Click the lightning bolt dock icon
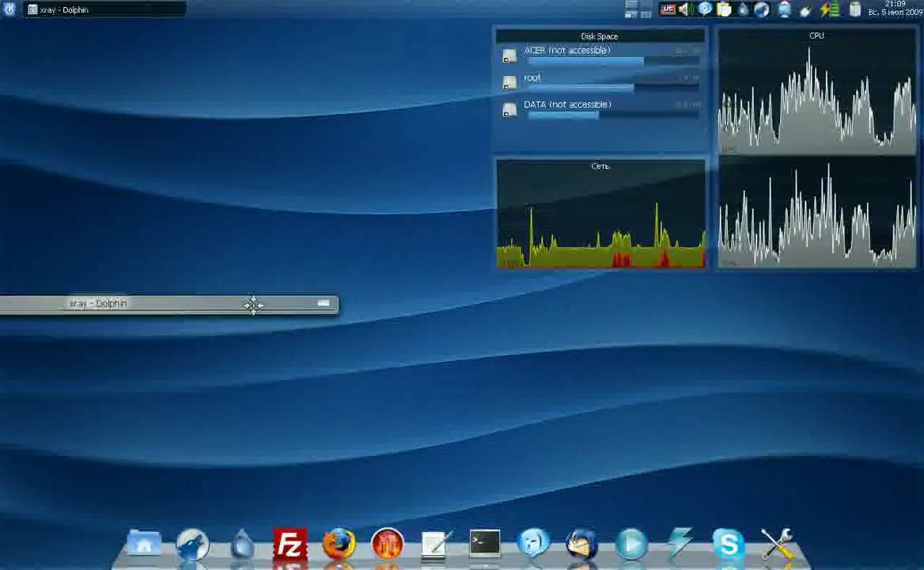 pos(680,543)
